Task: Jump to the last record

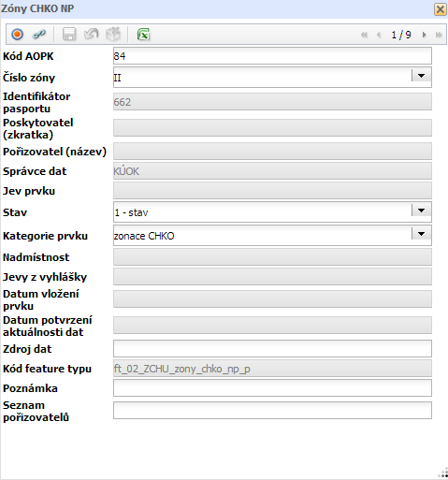Action: pyautogui.click(x=439, y=35)
